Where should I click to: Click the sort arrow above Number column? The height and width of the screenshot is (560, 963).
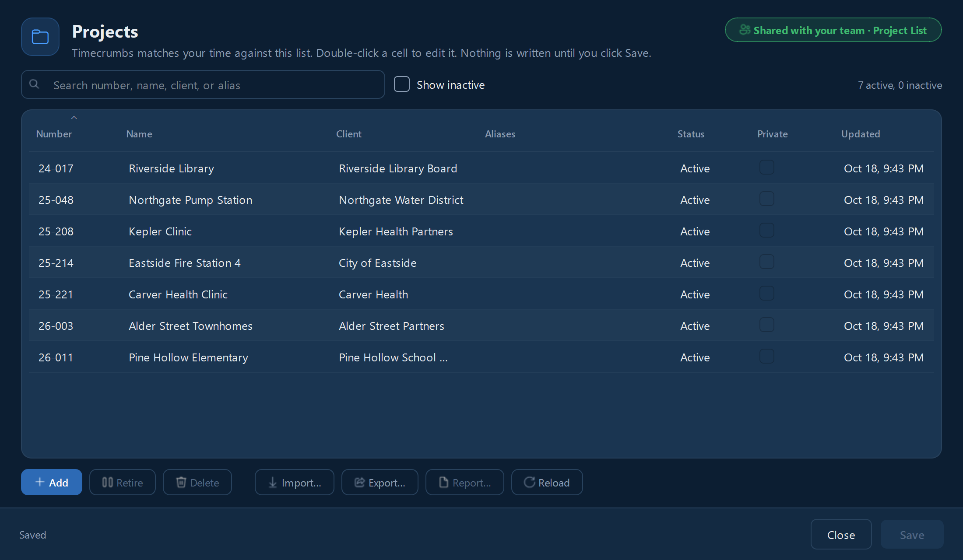pyautogui.click(x=74, y=118)
